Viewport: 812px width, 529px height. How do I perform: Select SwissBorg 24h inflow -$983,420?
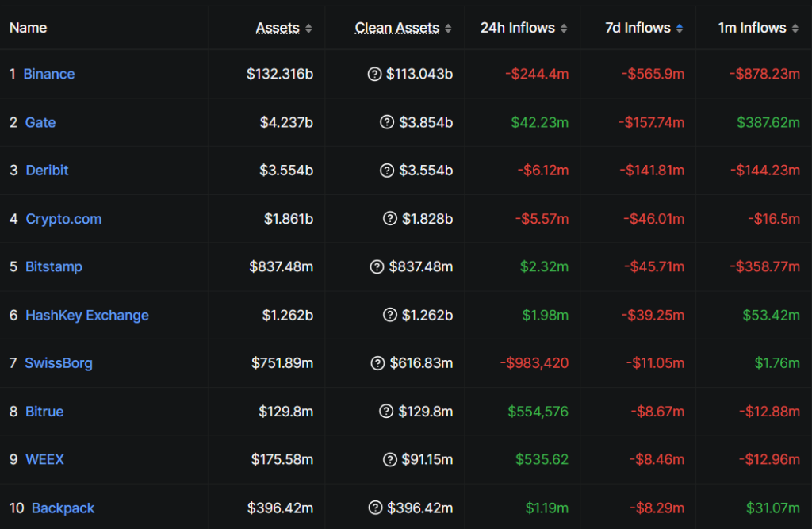pyautogui.click(x=534, y=363)
